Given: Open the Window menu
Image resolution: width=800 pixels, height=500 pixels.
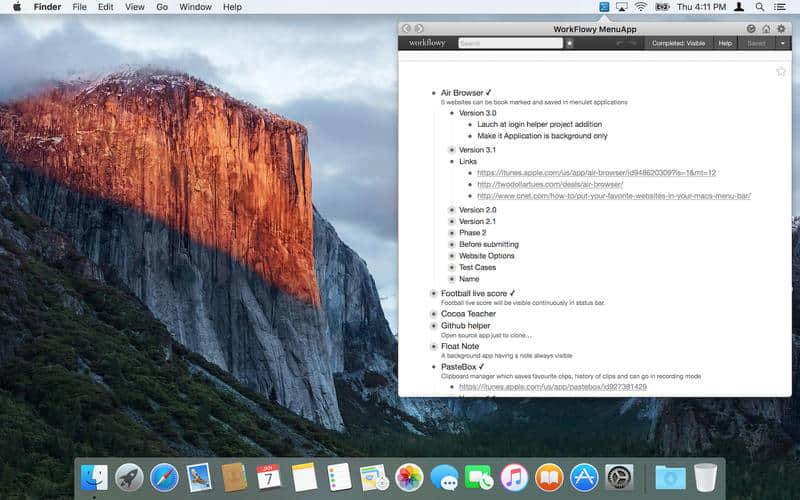Looking at the screenshot, I should point(195,7).
